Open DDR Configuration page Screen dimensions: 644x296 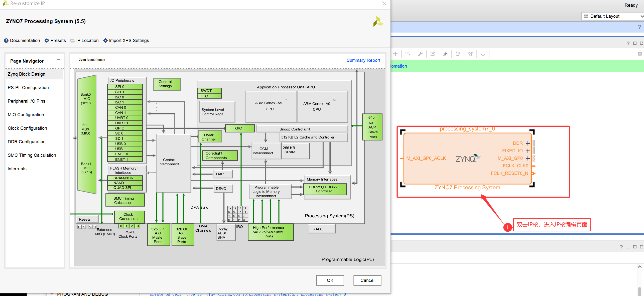[27, 142]
